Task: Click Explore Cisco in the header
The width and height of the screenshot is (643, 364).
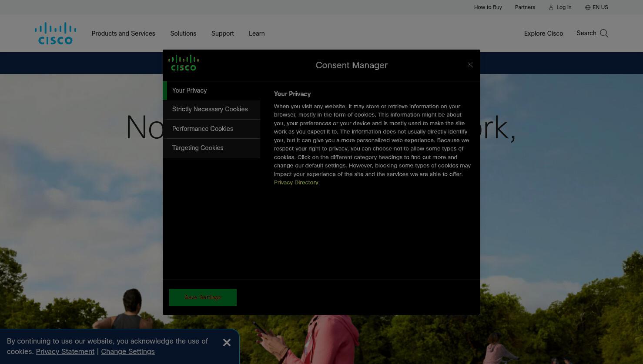Action: [x=543, y=33]
